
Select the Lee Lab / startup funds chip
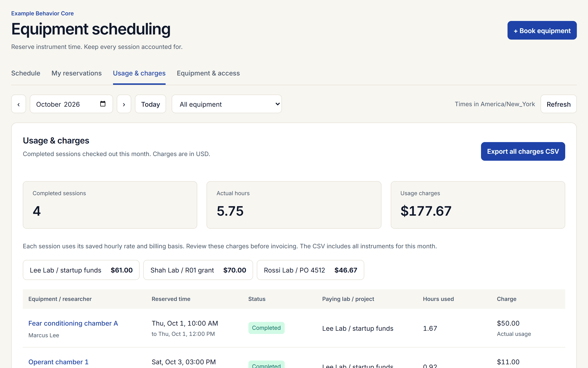point(81,270)
